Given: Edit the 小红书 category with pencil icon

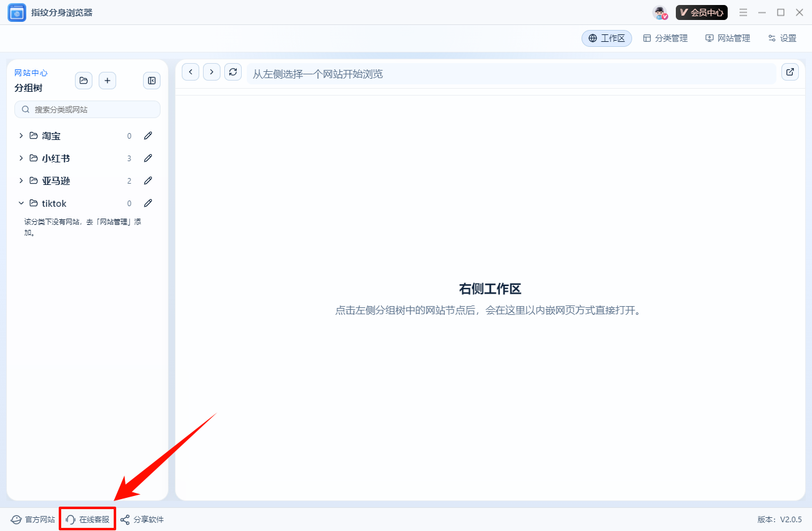Looking at the screenshot, I should [148, 158].
